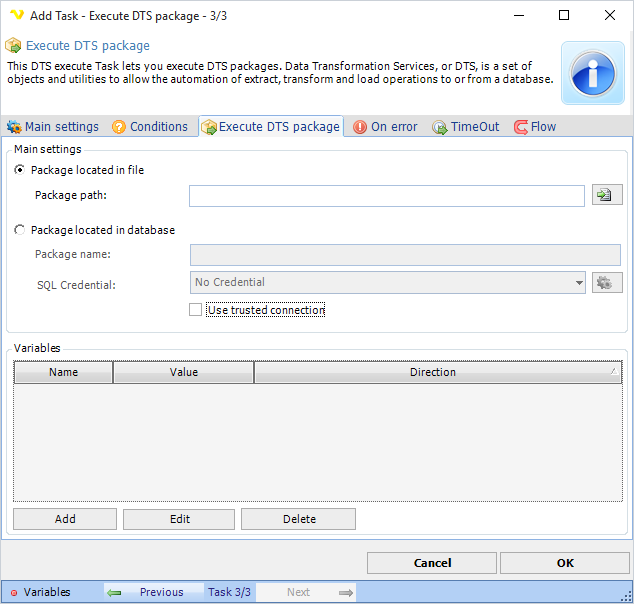Screen dimensions: 634x604
Task: Switch to Main settings tab
Action: tap(53, 127)
